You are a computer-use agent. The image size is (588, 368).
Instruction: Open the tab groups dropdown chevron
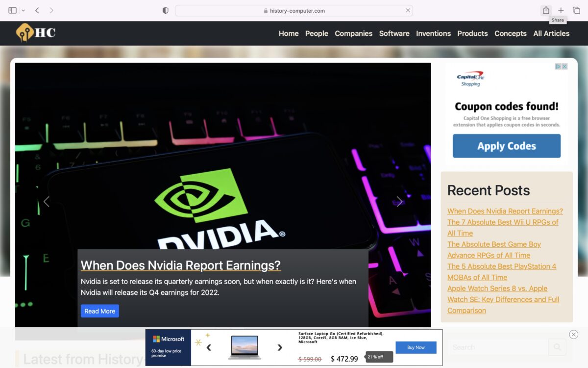[x=23, y=10]
